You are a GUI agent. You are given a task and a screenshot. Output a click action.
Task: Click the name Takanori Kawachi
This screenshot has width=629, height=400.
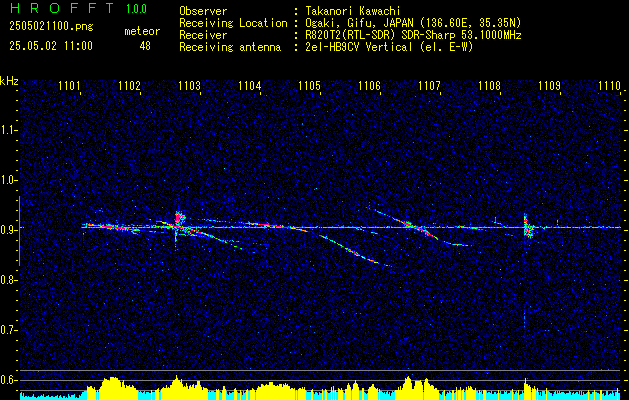click(352, 11)
